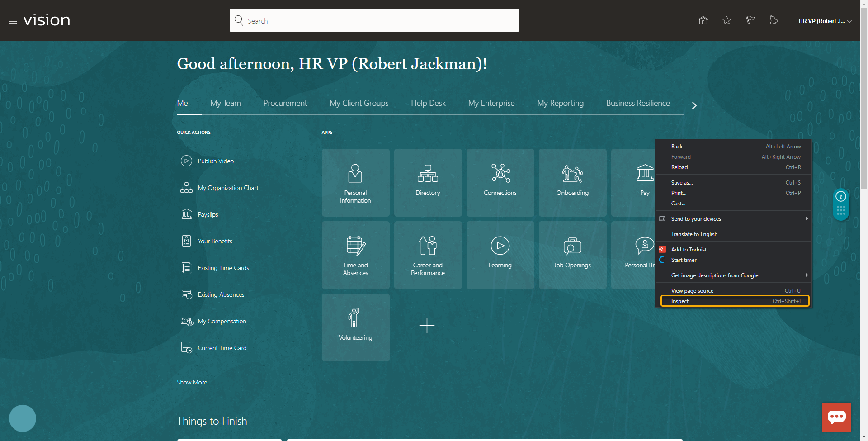Open Time and Absences app tile
868x441 pixels.
(x=355, y=255)
